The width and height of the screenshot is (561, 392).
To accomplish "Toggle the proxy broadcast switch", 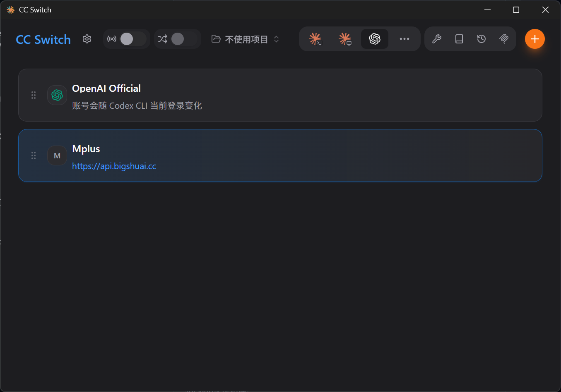I will pos(133,39).
